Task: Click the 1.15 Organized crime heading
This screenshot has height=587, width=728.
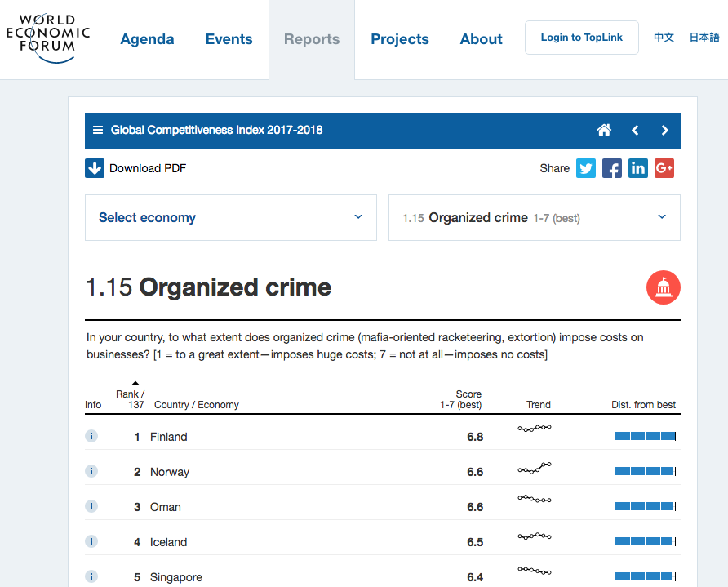Action: [x=208, y=287]
